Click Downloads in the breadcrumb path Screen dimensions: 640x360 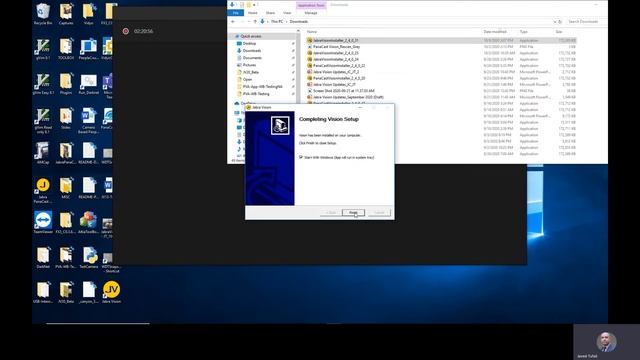click(x=299, y=22)
